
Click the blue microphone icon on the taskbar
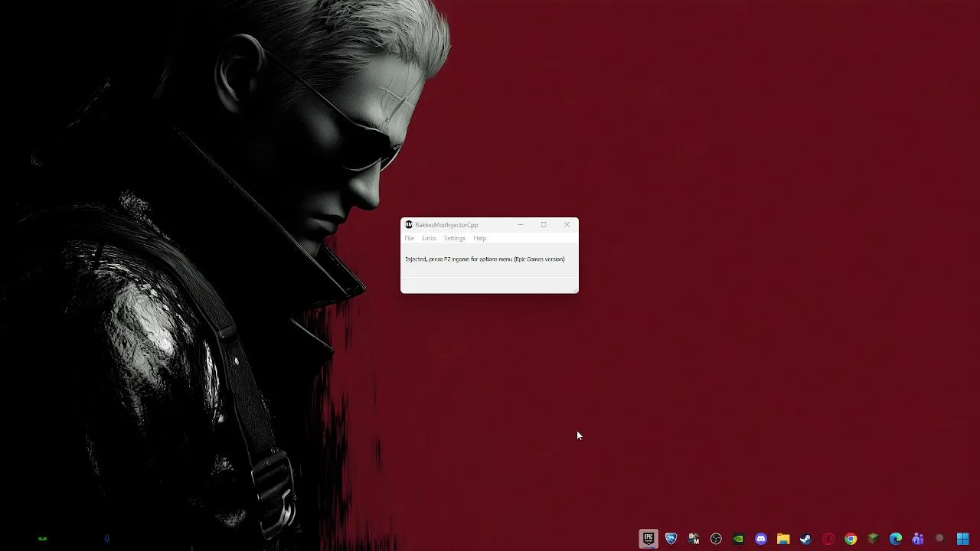(x=107, y=539)
